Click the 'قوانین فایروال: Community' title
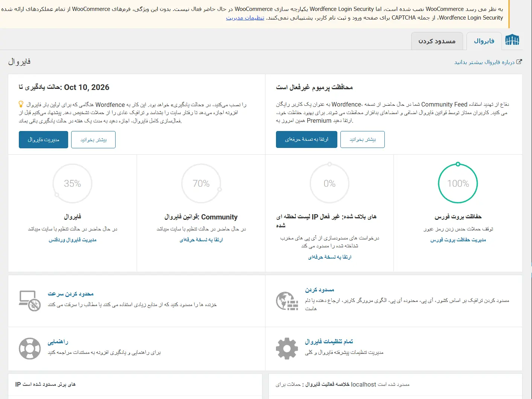This screenshot has height=399, width=532. pyautogui.click(x=201, y=217)
